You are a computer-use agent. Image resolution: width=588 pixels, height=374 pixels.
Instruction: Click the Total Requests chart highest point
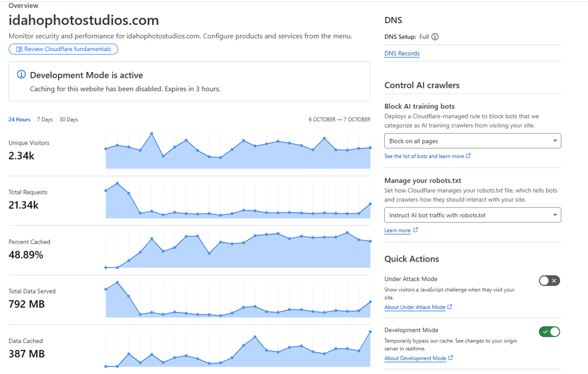pos(117,183)
